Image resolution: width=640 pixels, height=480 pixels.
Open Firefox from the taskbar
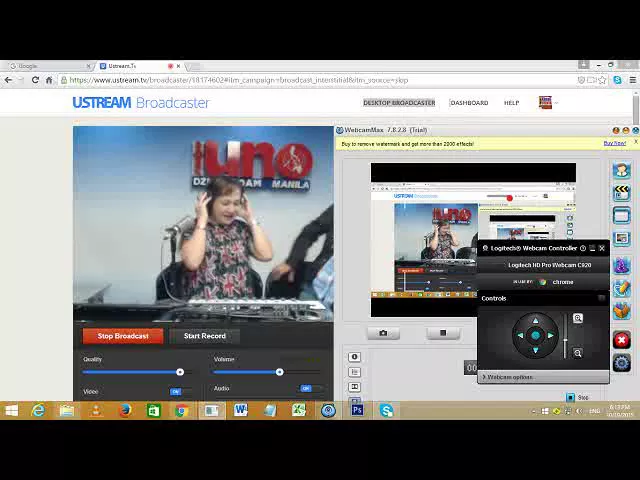[x=125, y=411]
